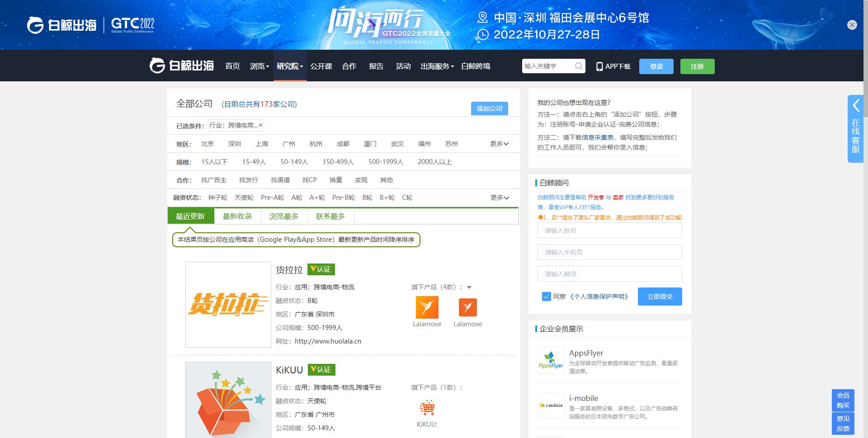Filter cooperation by 找广告主
Screen dimensions: 868x438
(214, 180)
